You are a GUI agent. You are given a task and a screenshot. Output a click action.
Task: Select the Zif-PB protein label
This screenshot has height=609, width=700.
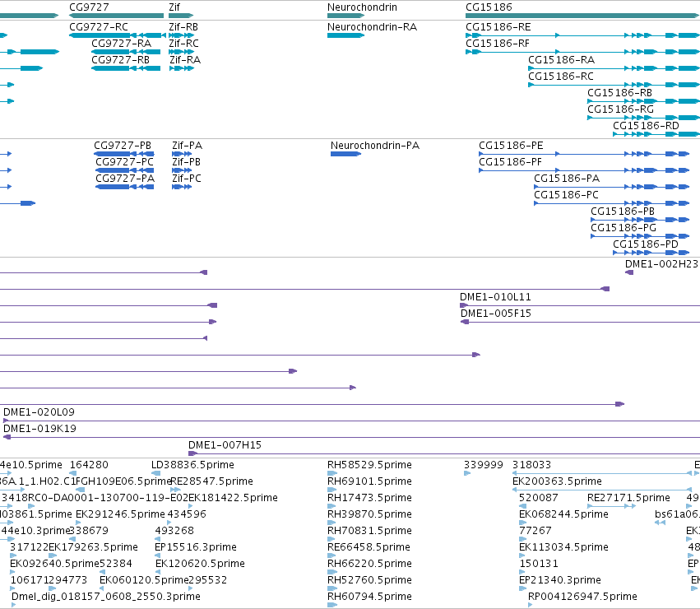coord(186,162)
